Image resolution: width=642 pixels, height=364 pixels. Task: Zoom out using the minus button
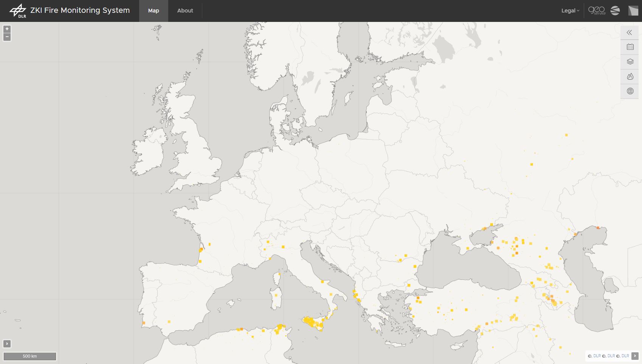(x=7, y=37)
